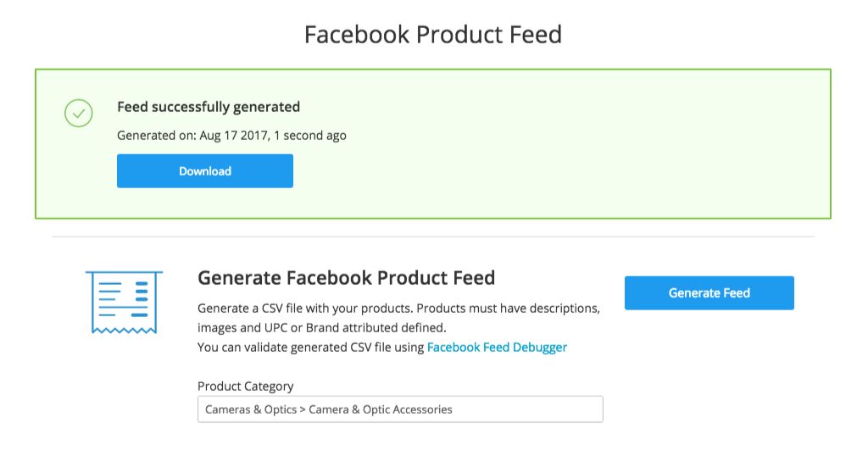
Task: Click the Facebook Product Feed page title
Action: (x=433, y=34)
